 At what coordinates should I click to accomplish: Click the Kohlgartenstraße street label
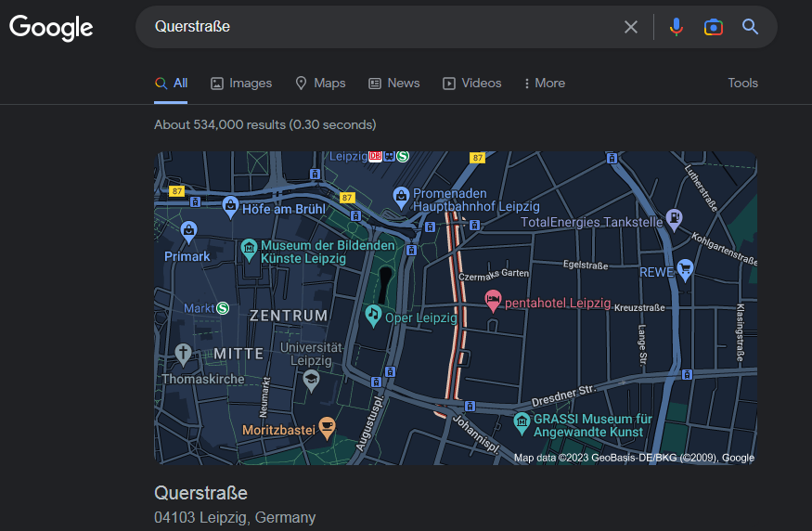point(725,249)
